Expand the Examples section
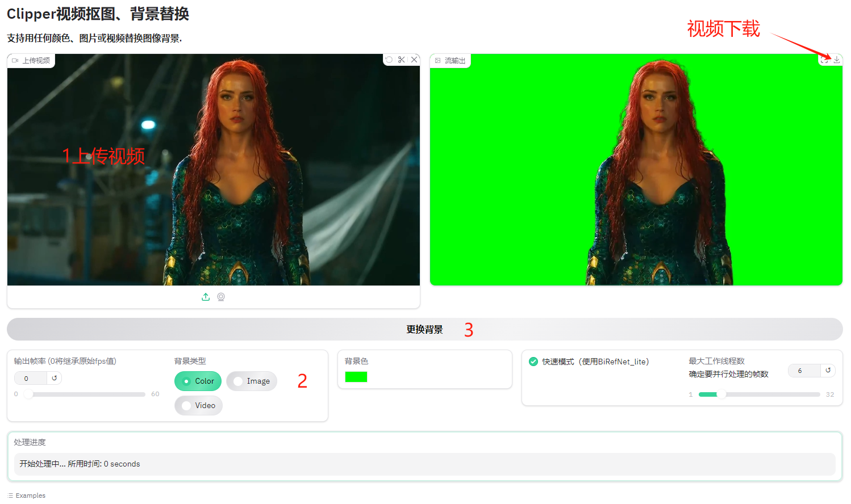The image size is (851, 504). (x=27, y=495)
